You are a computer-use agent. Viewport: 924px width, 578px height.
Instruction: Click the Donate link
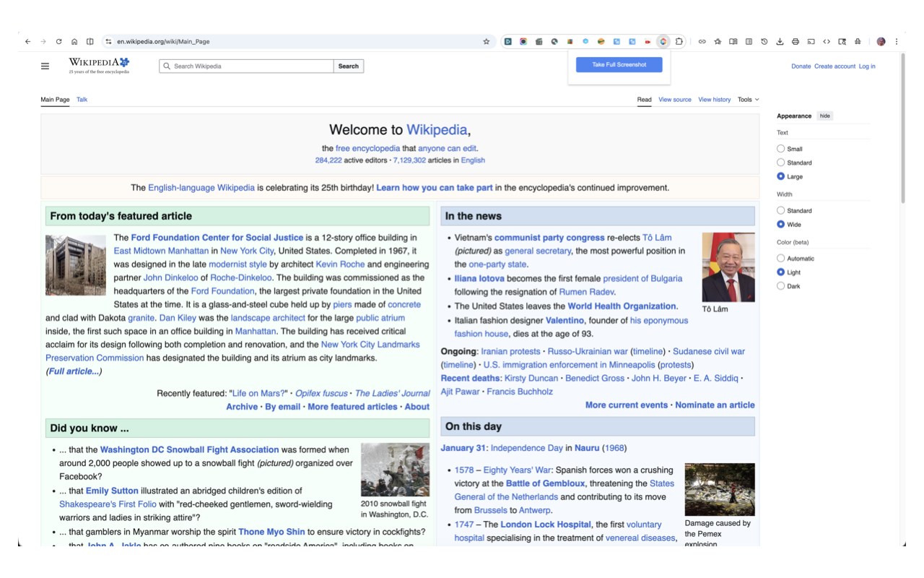801,66
